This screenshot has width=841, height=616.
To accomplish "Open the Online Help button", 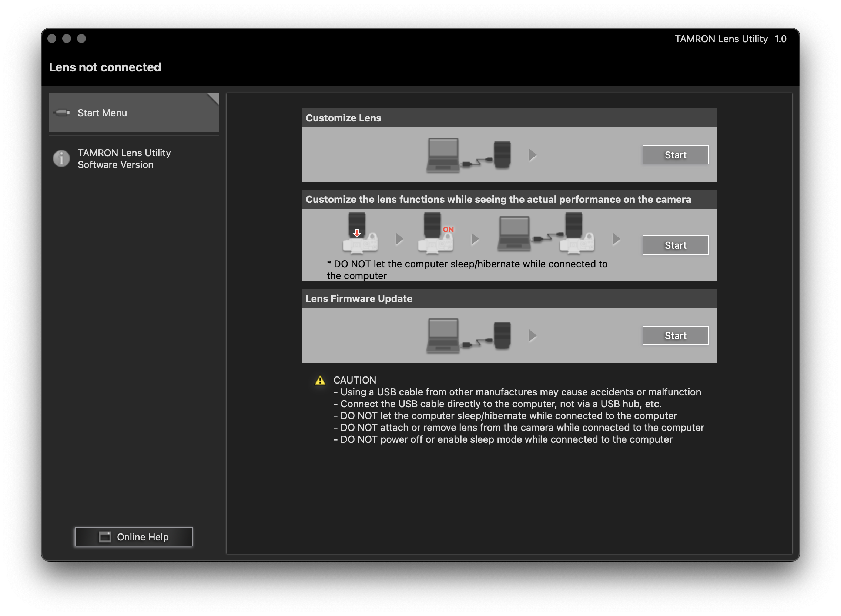I will pos(134,537).
